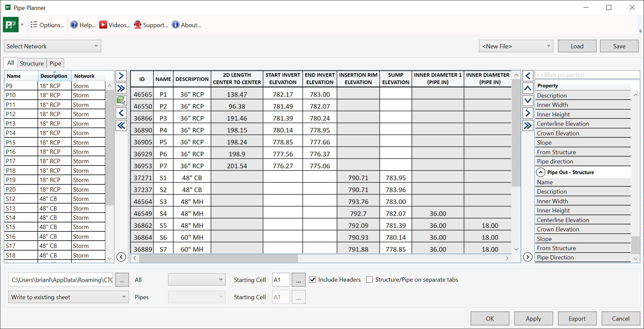Screen dimensions: 644x329
Task: Switch to the All tab
Action: pyautogui.click(x=11, y=63)
